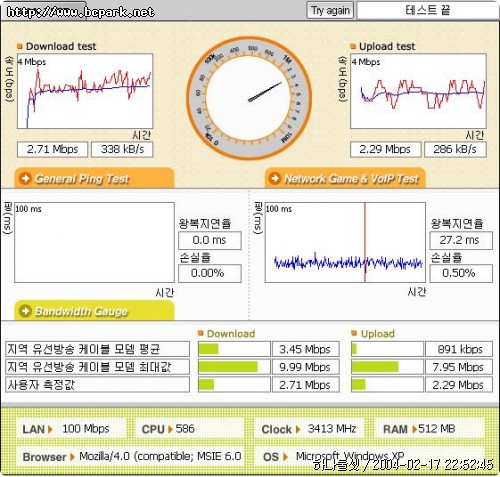Select the 2.29 Mbps upload result box
Screen dimensions: 500x477
(x=385, y=149)
